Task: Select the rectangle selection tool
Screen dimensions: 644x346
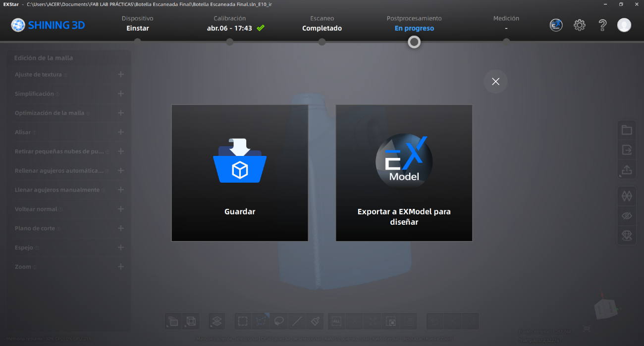Action: pyautogui.click(x=243, y=321)
